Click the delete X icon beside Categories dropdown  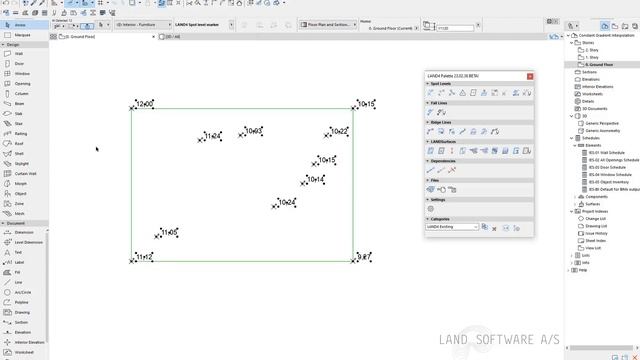pos(494,229)
